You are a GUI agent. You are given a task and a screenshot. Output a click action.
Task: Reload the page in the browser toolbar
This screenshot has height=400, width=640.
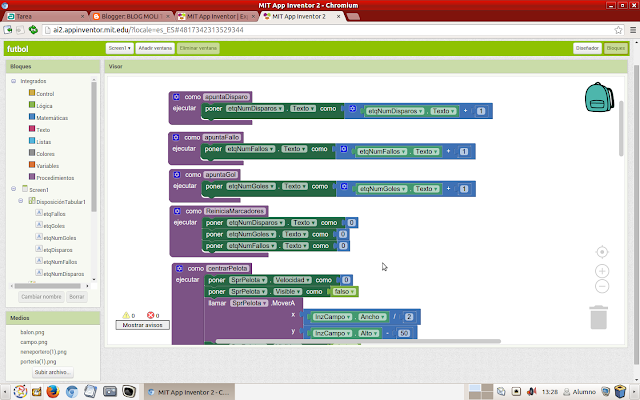pyautogui.click(x=33, y=30)
